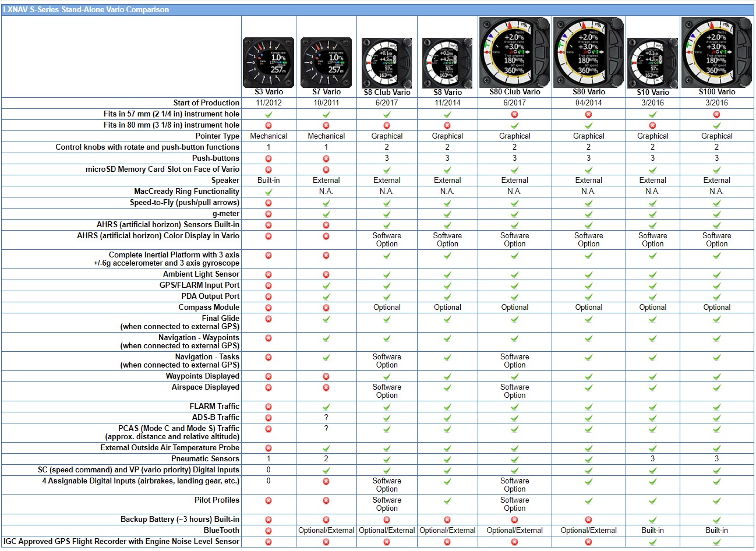Click the 'Built-in' Speaker cell for S3 Vario
Viewport: 756px width, 551px height.
pos(269,181)
